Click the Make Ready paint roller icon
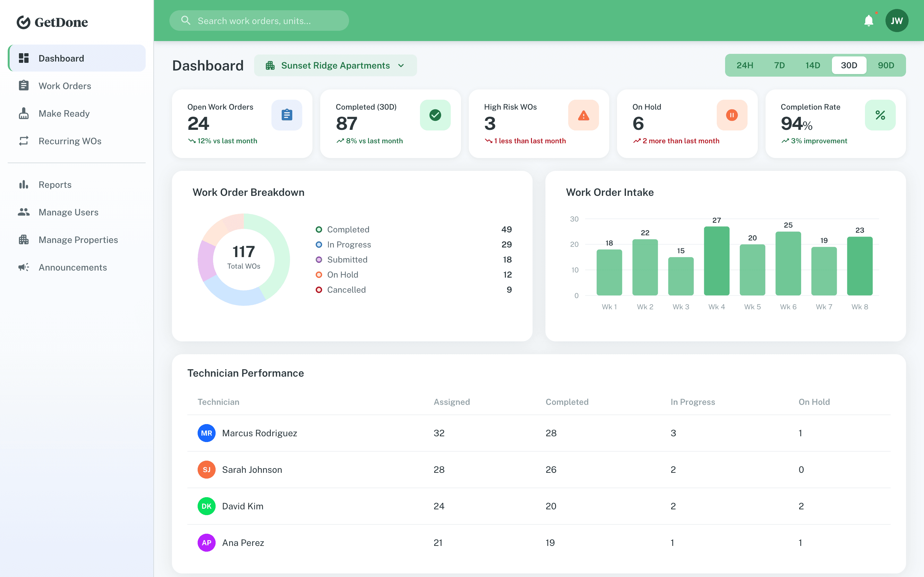The width and height of the screenshot is (924, 577). (x=24, y=113)
